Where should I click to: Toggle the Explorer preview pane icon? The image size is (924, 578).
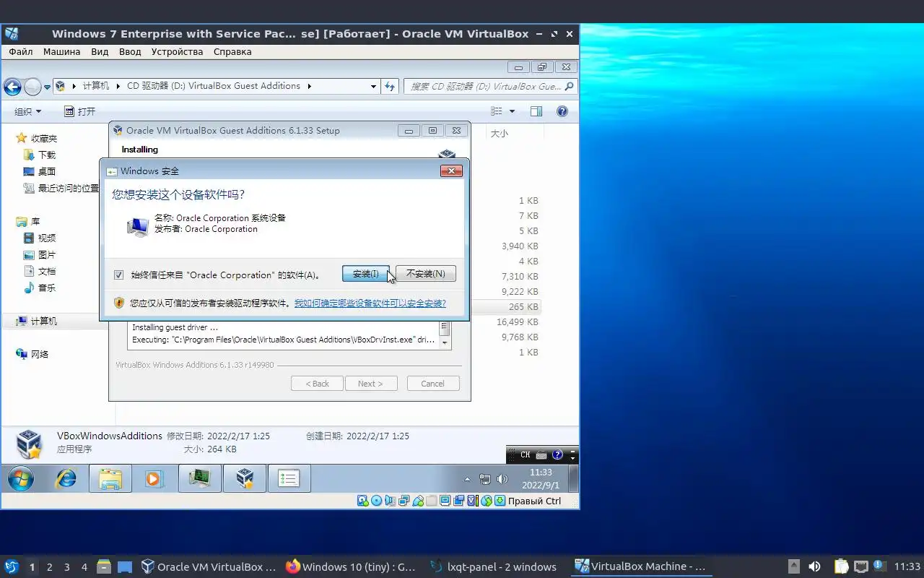click(x=536, y=111)
